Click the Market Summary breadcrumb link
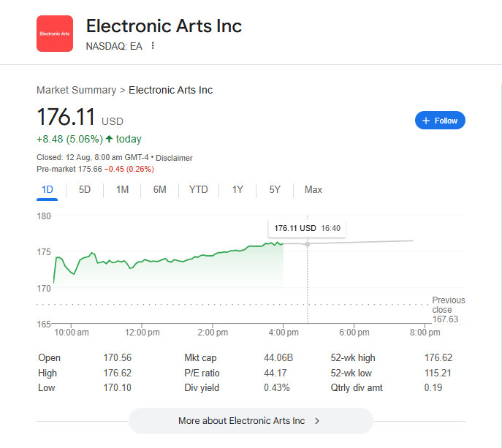Viewport: 502px width, 448px height. [76, 90]
